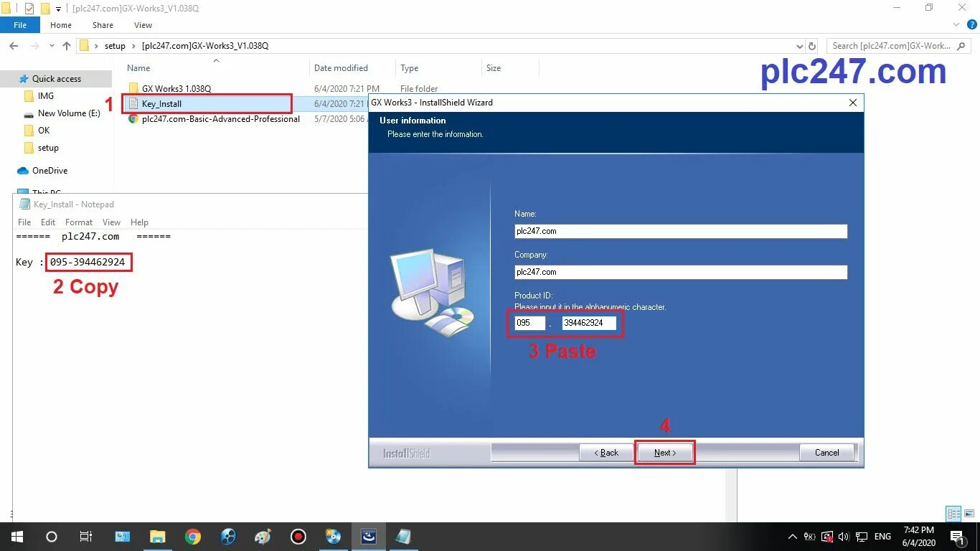Open disc installer icon on taskbar
Image resolution: width=980 pixels, height=551 pixels.
[x=333, y=537]
